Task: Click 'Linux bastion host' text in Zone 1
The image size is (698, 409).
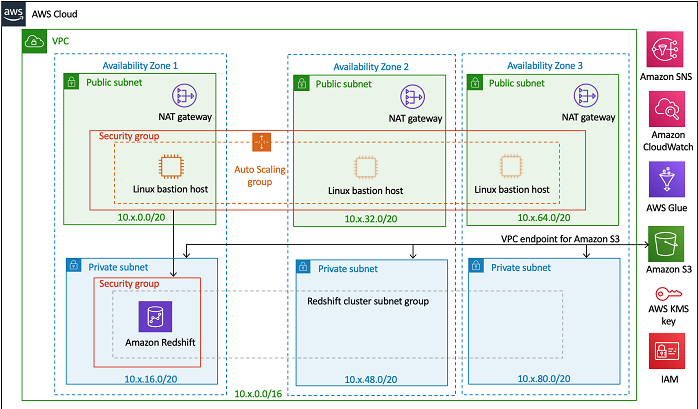Action: point(170,189)
